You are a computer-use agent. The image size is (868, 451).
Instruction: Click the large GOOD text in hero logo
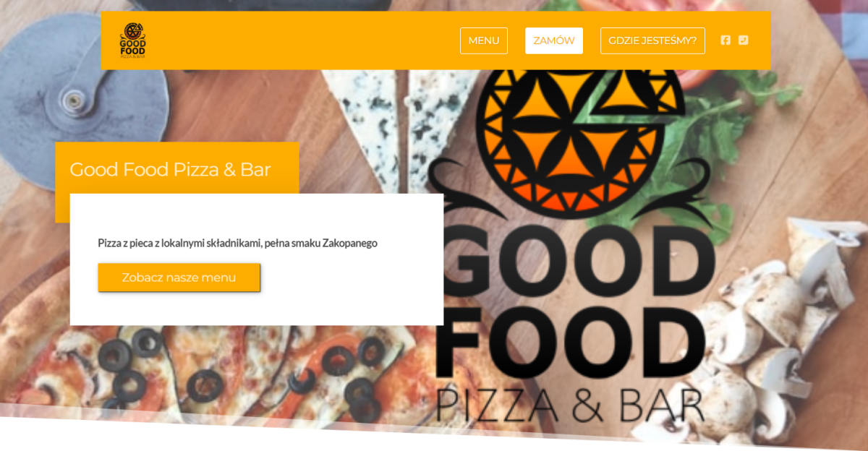click(x=575, y=262)
